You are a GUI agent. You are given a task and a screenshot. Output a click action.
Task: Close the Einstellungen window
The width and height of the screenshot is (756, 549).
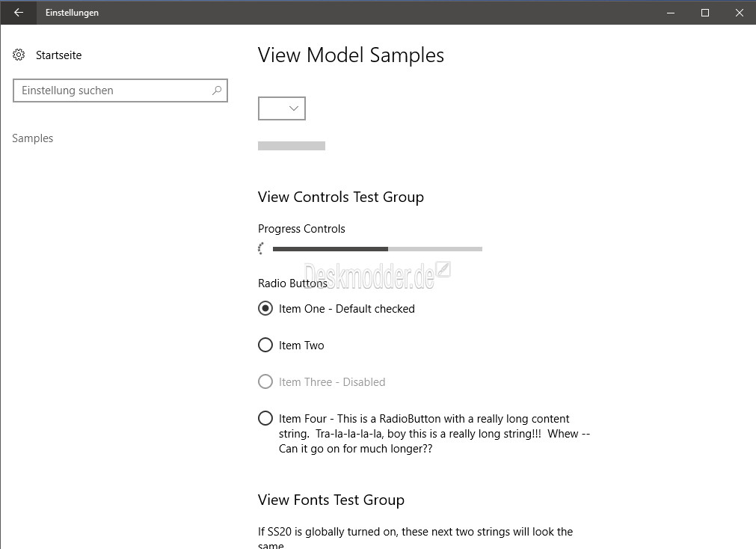tap(739, 13)
